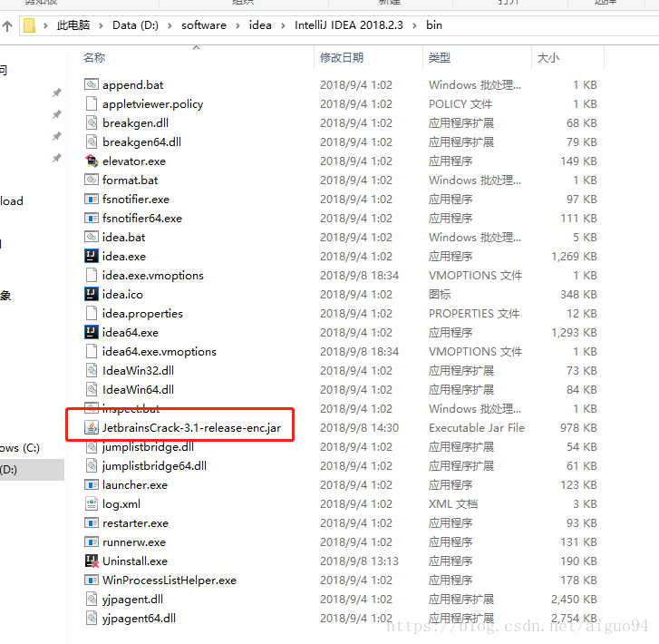Sort by the 大小 column header
This screenshot has height=644, width=659.
coord(548,58)
